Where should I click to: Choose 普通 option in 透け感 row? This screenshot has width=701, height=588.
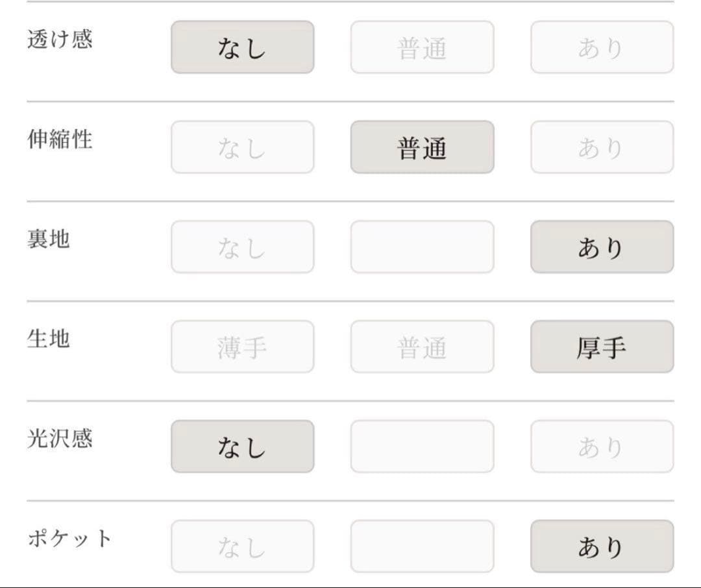tap(422, 47)
